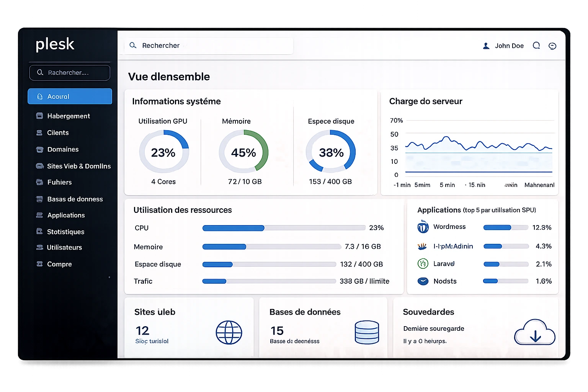Click the Wordmess app icon

[x=423, y=227]
